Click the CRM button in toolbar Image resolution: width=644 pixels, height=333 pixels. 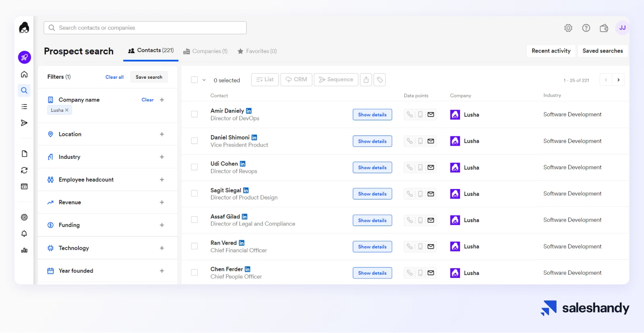point(296,80)
